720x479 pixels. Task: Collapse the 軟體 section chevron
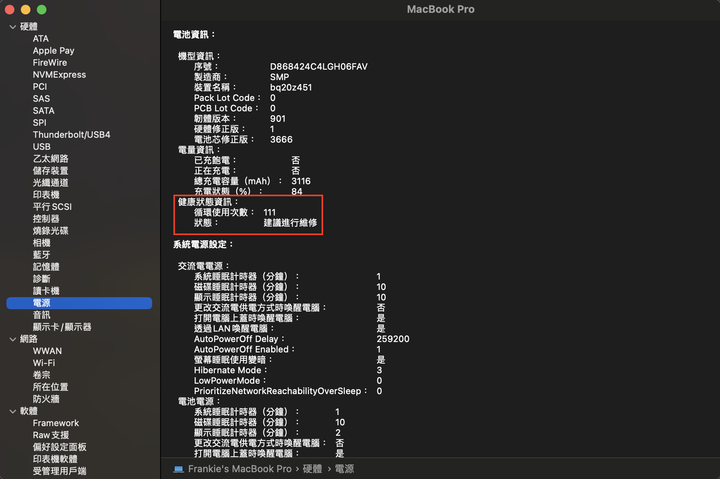click(12, 411)
